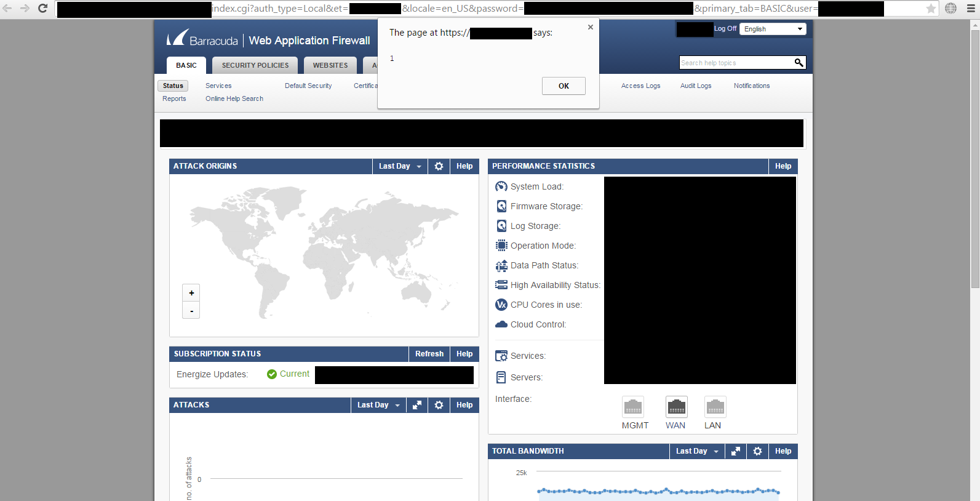980x501 pixels.
Task: Expand the Attacks panel chart
Action: (417, 405)
